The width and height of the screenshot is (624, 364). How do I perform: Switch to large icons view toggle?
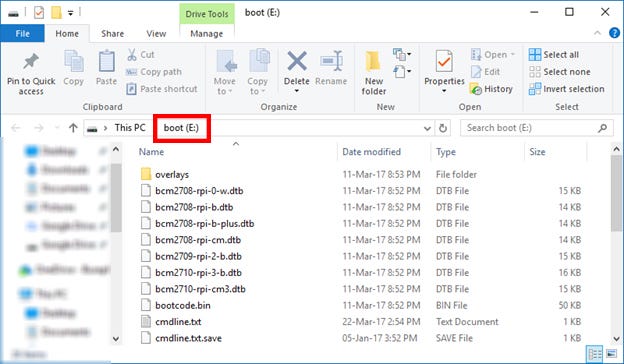(611, 353)
